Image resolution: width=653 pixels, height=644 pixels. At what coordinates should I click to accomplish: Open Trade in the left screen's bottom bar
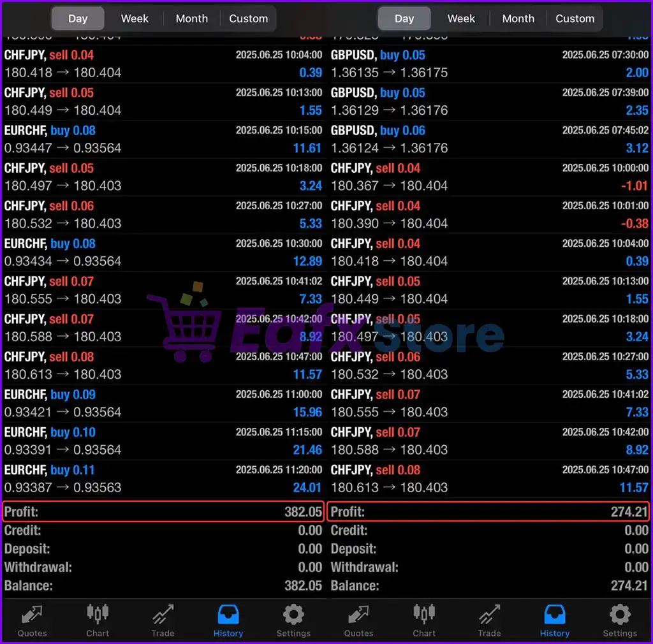pos(163,620)
